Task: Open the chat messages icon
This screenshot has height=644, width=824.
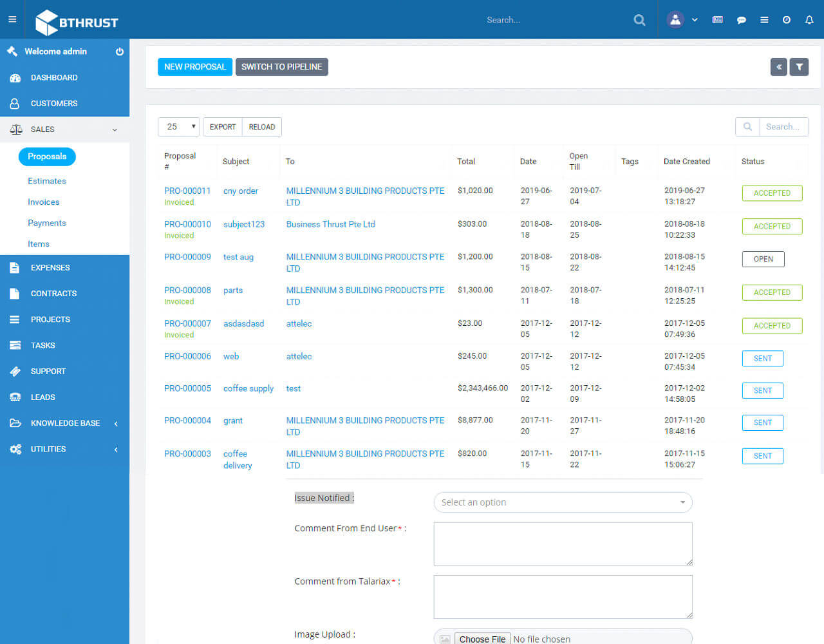Action: click(742, 20)
